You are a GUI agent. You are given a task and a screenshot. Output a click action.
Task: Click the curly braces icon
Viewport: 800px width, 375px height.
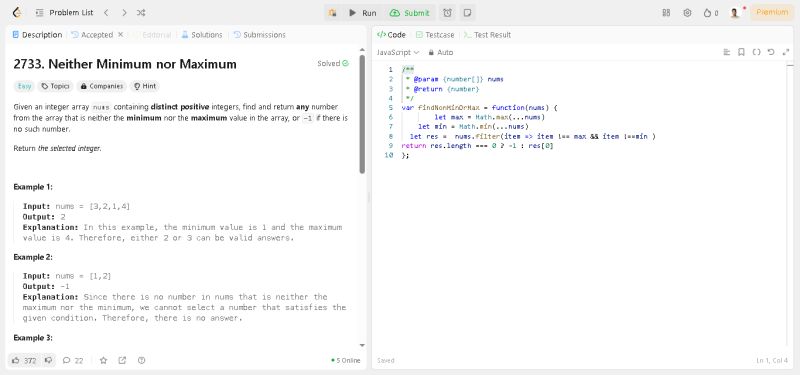(757, 52)
